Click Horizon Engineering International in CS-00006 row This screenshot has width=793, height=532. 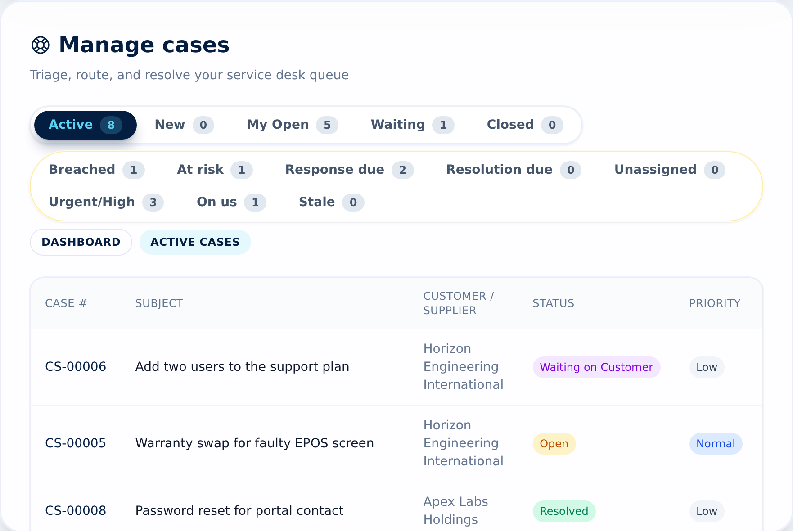coord(463,367)
